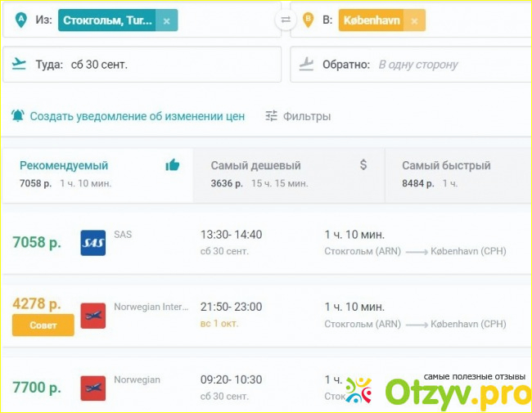The width and height of the screenshot is (532, 413).
Task: Switch to Самый дешевый tab
Action: (x=288, y=173)
